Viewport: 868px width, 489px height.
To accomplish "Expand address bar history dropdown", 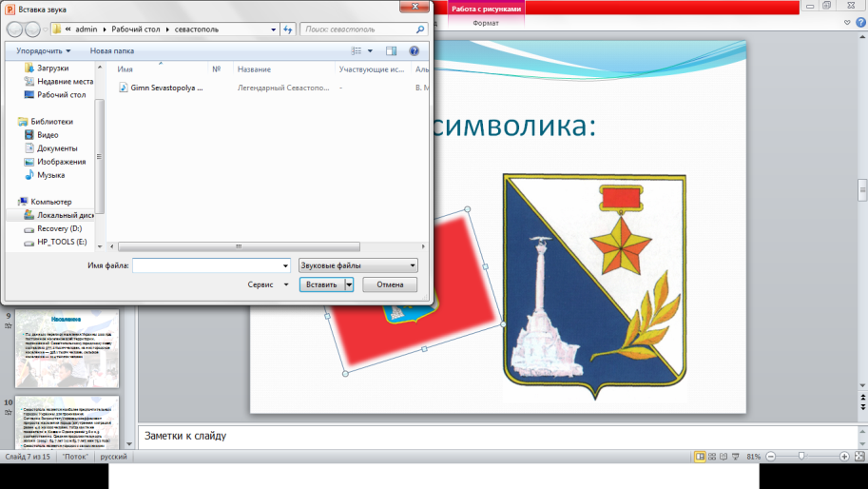I will (274, 29).
